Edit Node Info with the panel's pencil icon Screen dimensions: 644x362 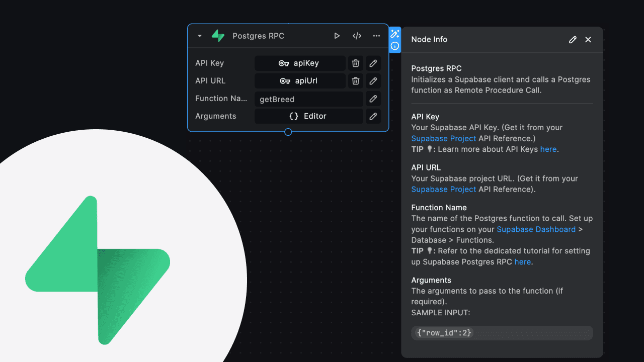(573, 39)
